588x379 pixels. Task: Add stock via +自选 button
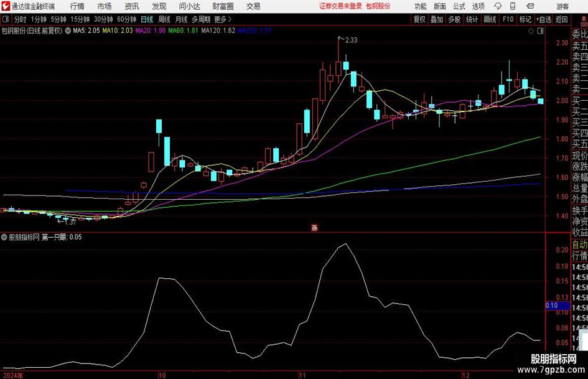click(x=544, y=19)
